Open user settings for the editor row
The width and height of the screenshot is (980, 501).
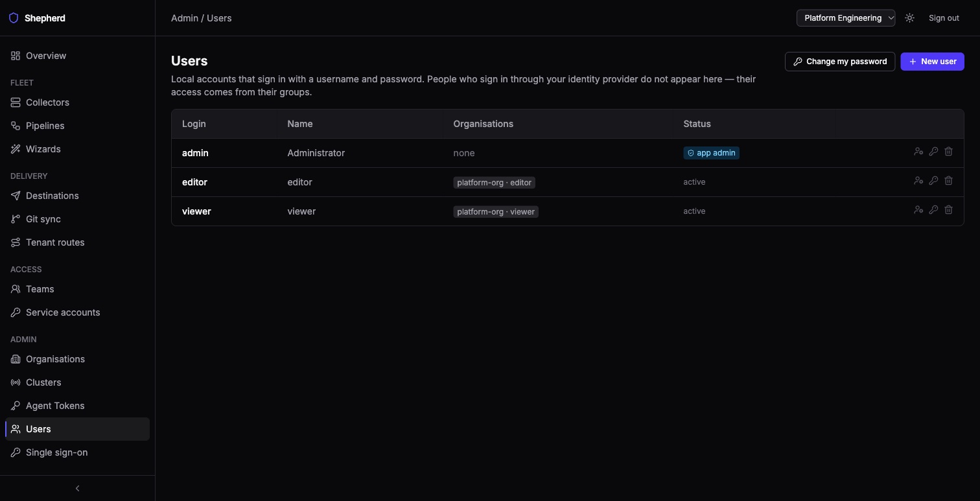pyautogui.click(x=918, y=181)
